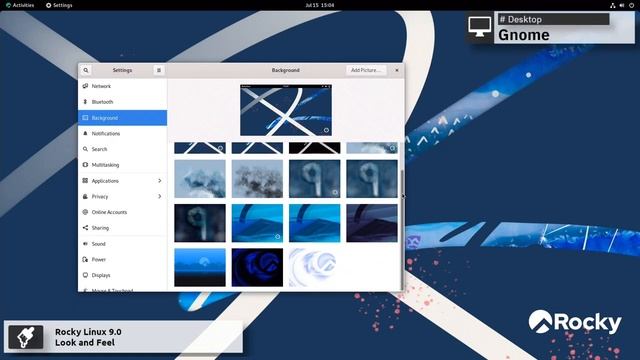
Task: Click the Displays label in sidebar
Action: [x=101, y=275]
